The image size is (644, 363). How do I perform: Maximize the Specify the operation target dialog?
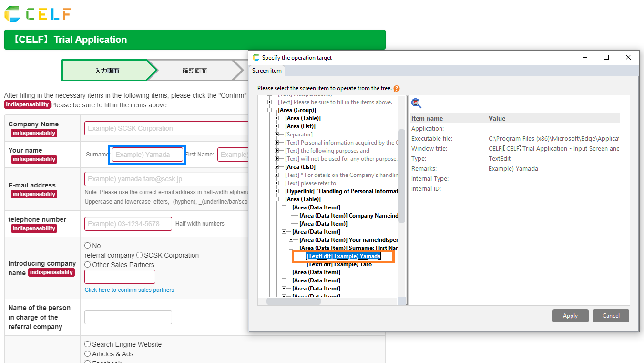(x=606, y=57)
